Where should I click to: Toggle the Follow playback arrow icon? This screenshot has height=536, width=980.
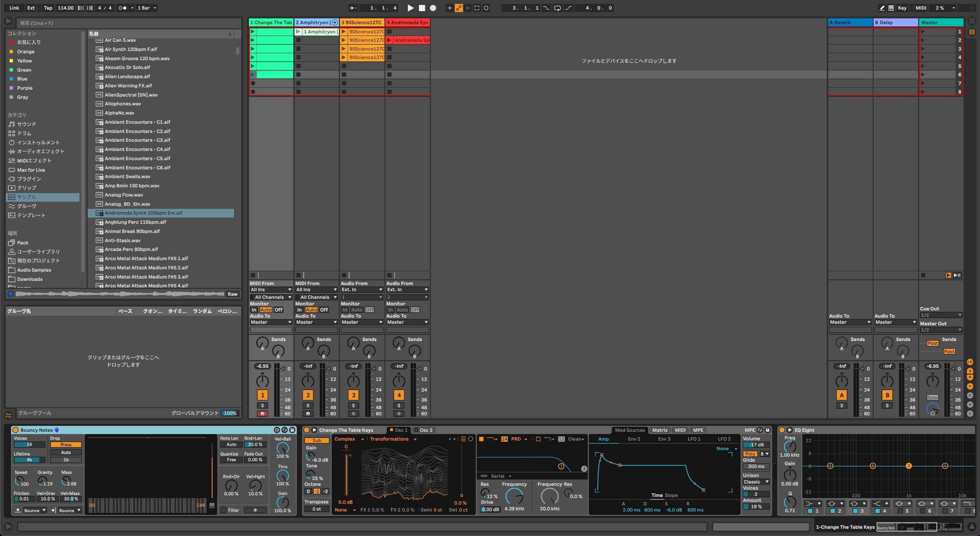(x=353, y=8)
